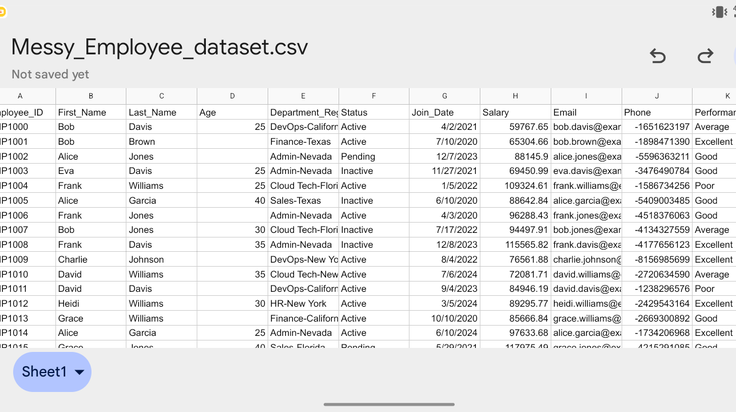This screenshot has height=412, width=736.
Task: Click the undo arrow icon
Action: click(658, 56)
